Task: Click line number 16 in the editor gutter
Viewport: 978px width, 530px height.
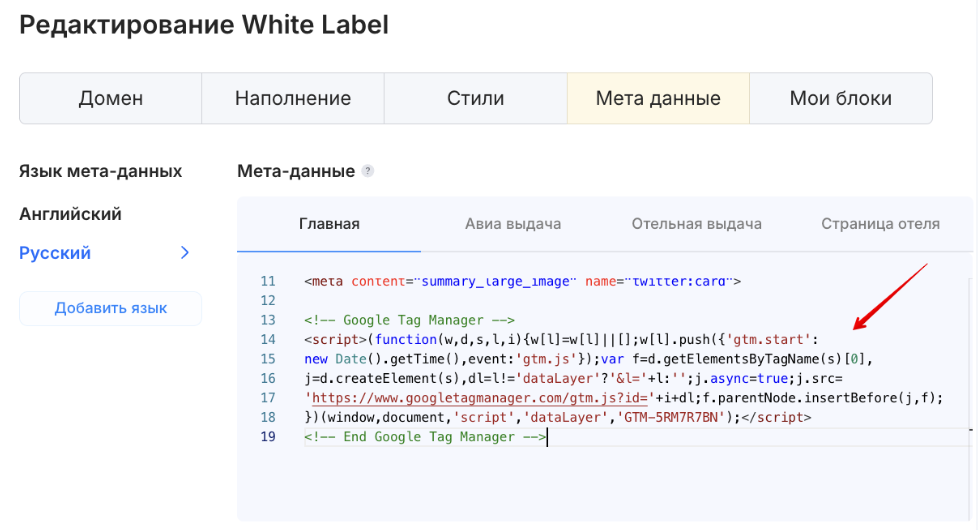Action: 268,378
